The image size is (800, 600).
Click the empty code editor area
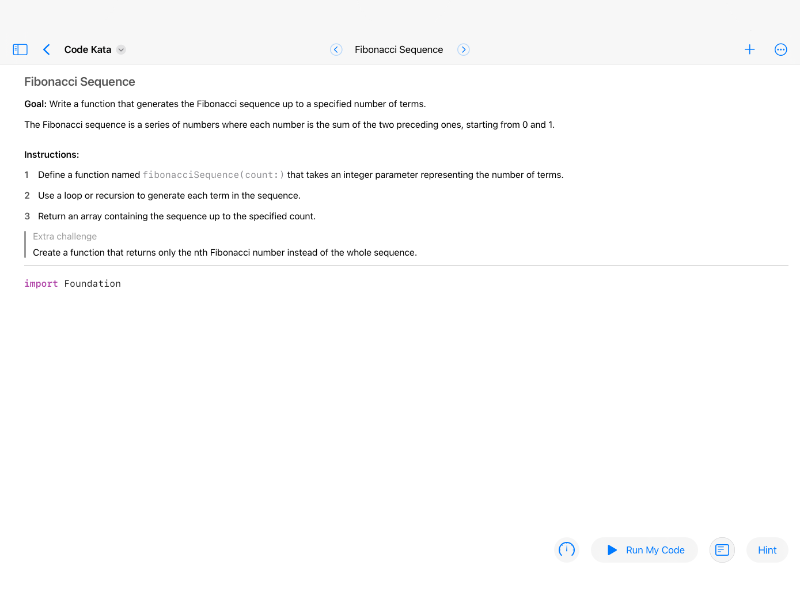(x=398, y=408)
